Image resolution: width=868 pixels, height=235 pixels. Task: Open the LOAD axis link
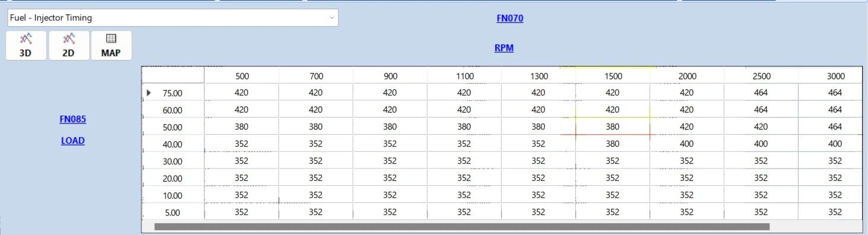click(x=73, y=141)
